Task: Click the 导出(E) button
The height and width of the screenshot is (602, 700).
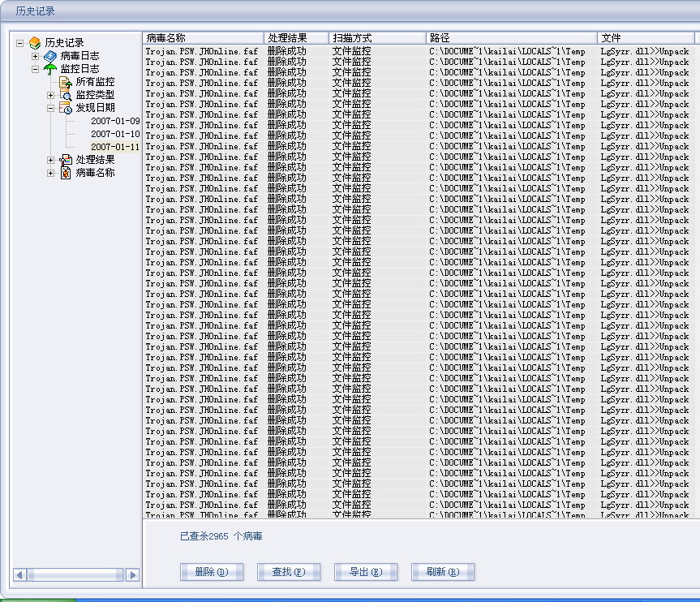Action: point(366,572)
